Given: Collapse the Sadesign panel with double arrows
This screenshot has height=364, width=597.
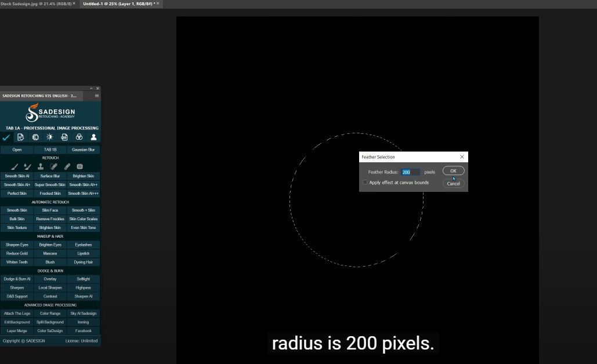Looking at the screenshot, I should click(91, 89).
